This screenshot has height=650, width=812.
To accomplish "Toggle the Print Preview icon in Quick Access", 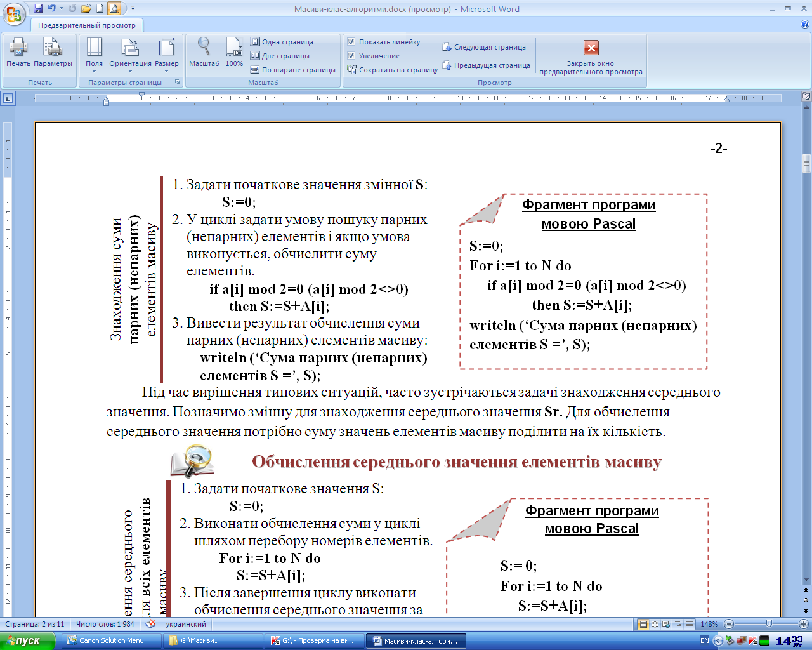I will coord(114,9).
